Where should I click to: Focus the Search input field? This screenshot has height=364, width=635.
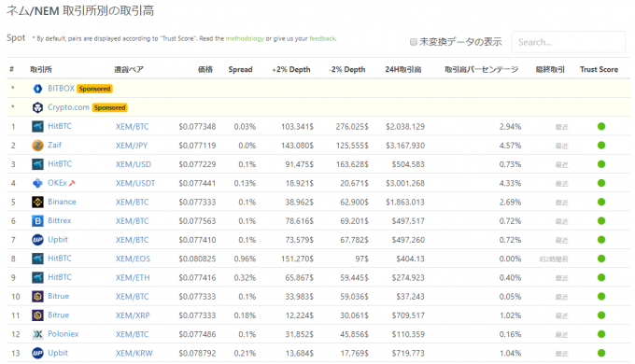click(569, 42)
